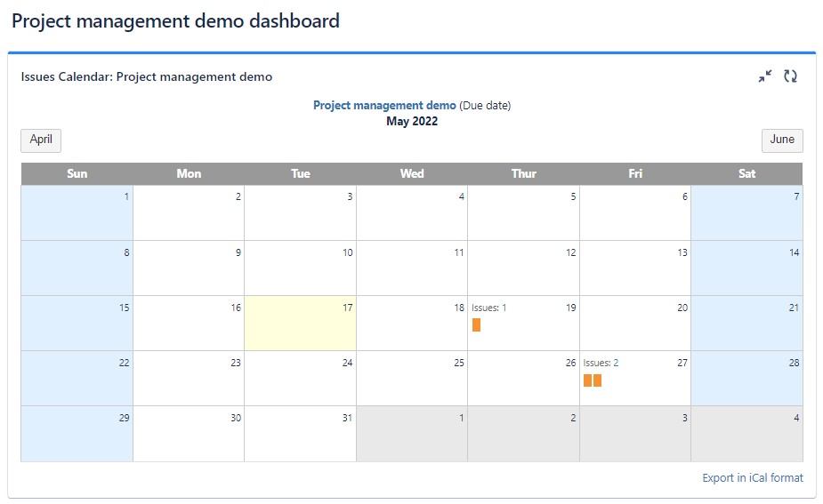Click 'Issues: 2' on May 27
This screenshot has height=504, width=823.
click(601, 363)
